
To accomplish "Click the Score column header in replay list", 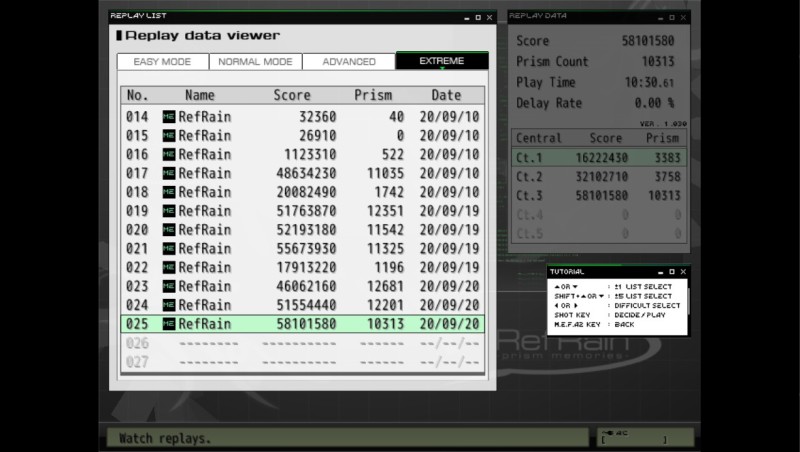I will [x=292, y=95].
